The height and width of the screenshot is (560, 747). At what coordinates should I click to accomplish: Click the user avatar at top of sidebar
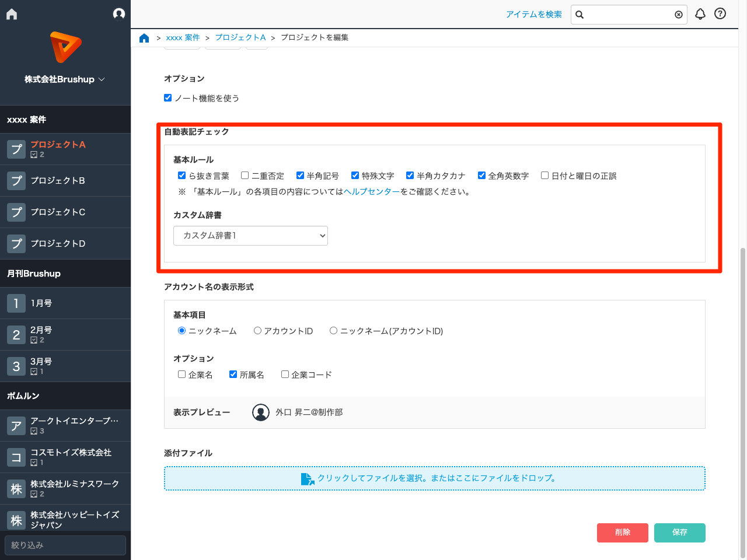[119, 13]
